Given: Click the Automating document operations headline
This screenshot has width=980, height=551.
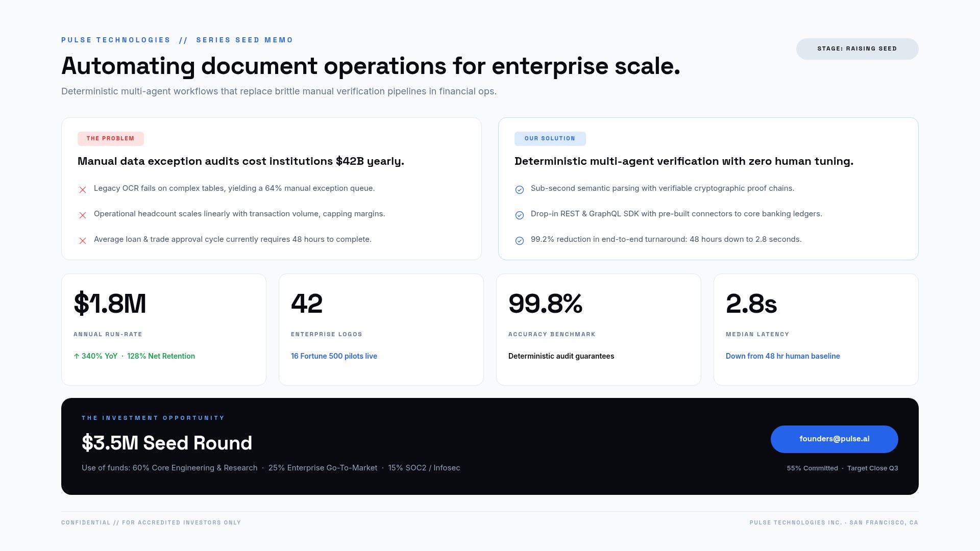Looking at the screenshot, I should 371,66.
